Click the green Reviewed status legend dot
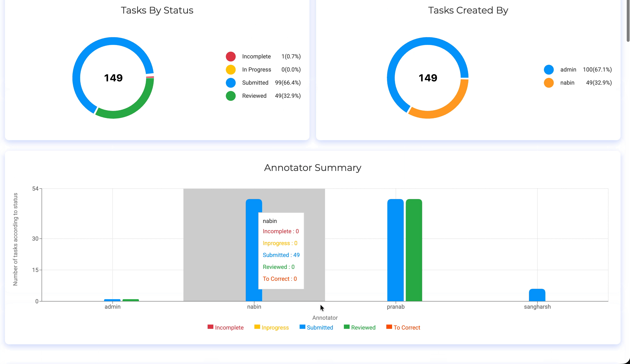Screen dimensions: 630x364 (x=231, y=96)
